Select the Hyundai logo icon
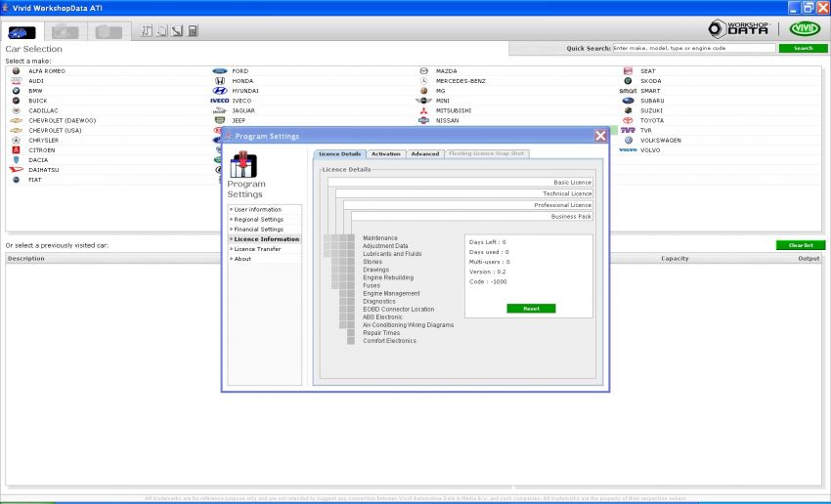Viewport: 831px width, 504px height. pos(219,91)
